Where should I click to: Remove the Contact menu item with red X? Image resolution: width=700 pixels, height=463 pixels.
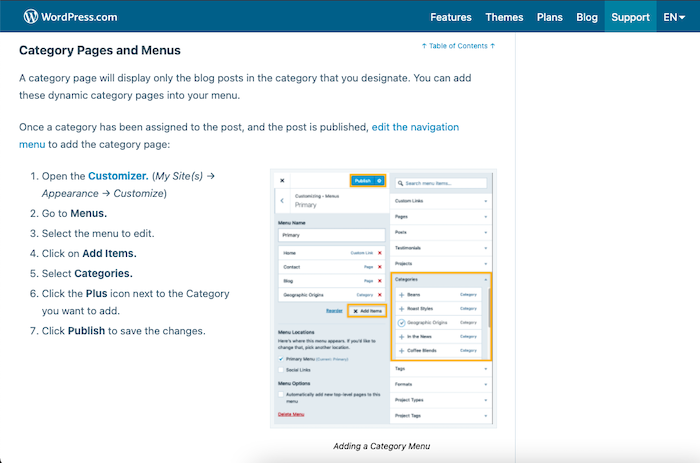pos(380,267)
